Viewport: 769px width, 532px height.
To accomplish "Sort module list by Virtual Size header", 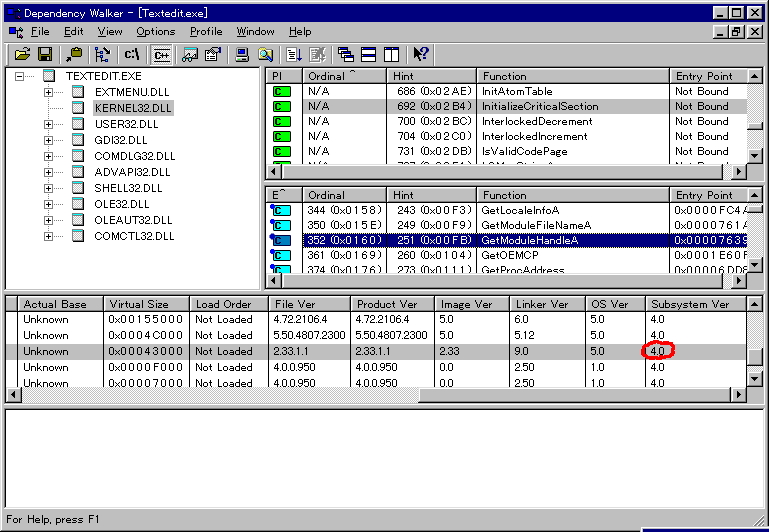I will pyautogui.click(x=146, y=304).
